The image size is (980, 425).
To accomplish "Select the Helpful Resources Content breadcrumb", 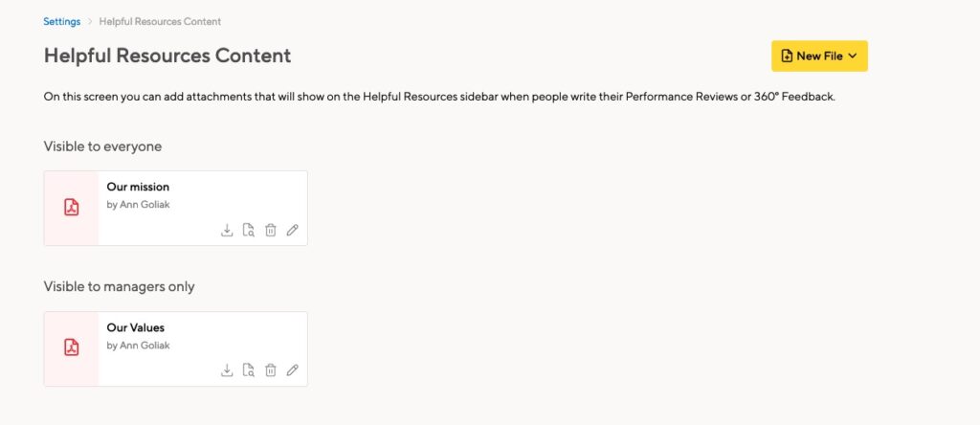I will (x=160, y=21).
